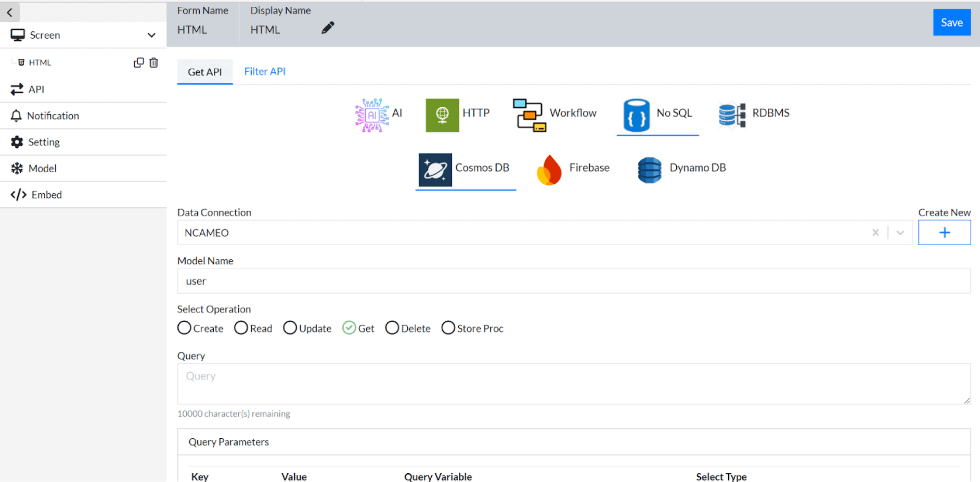Open the Data Connection dropdown arrow
Image resolution: width=980 pixels, height=482 pixels.
(900, 233)
